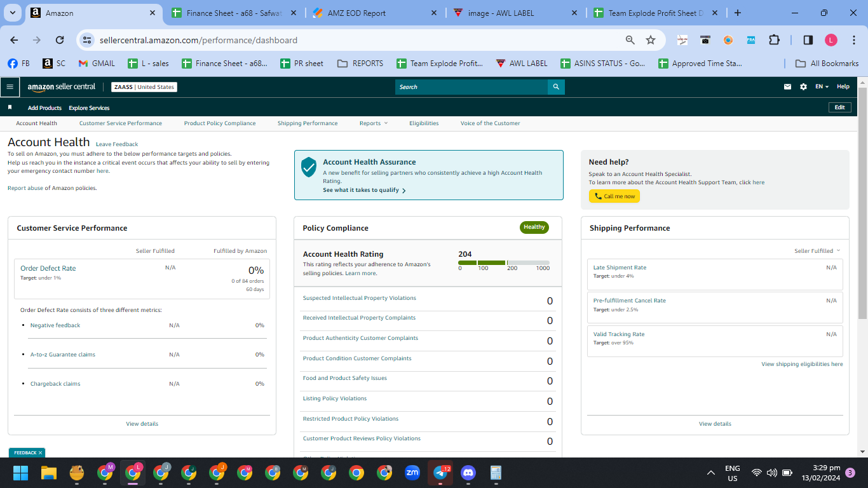Open the Seller Central settings gear

click(803, 87)
